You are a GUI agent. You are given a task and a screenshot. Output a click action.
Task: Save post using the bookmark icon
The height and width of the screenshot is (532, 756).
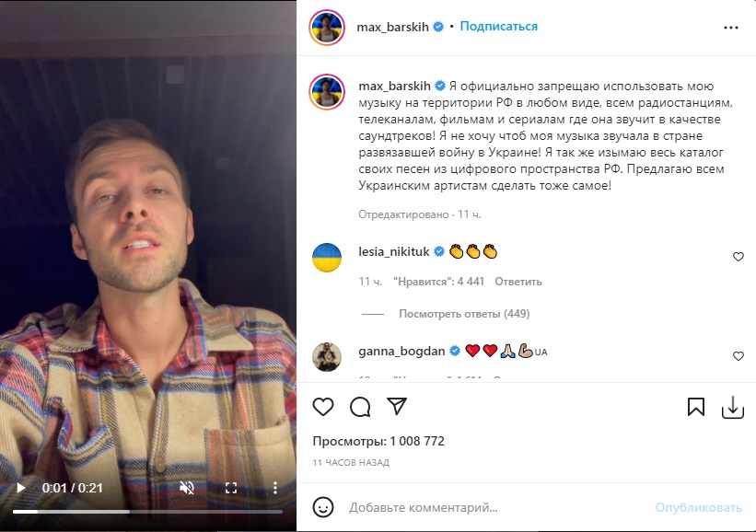pyautogui.click(x=696, y=407)
